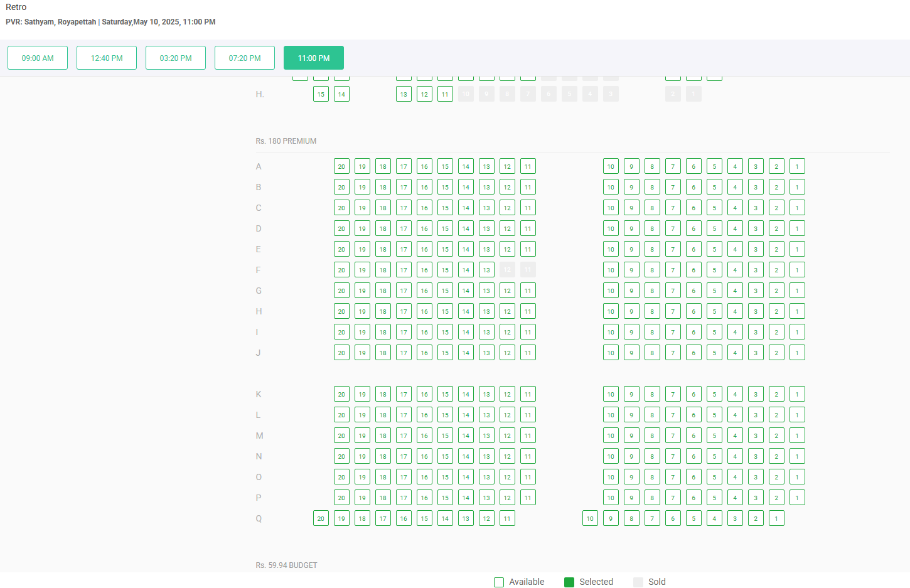910x588 pixels.
Task: Select seat 7 in row M
Action: [x=673, y=436]
